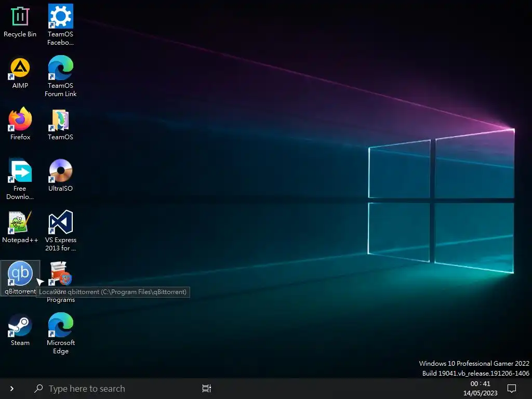Screen dimensions: 532x399
Task: Open the notification Action Center
Action: (x=511, y=389)
